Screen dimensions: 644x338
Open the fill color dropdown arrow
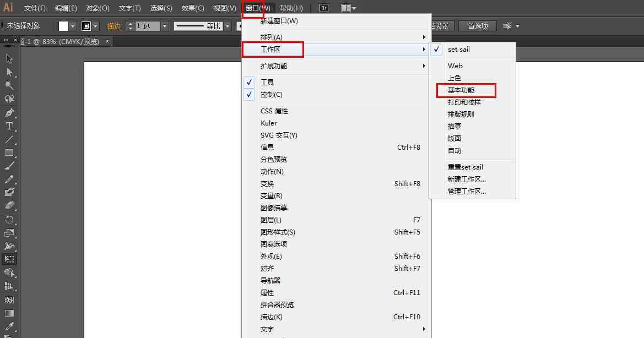tap(73, 26)
